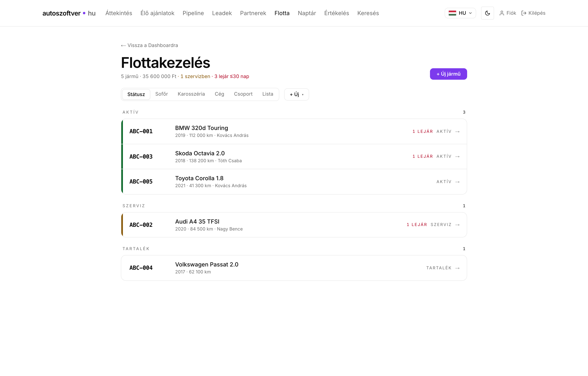The image size is (588, 376).
Task: Click the autoszoftver hu logo
Action: coord(69,13)
